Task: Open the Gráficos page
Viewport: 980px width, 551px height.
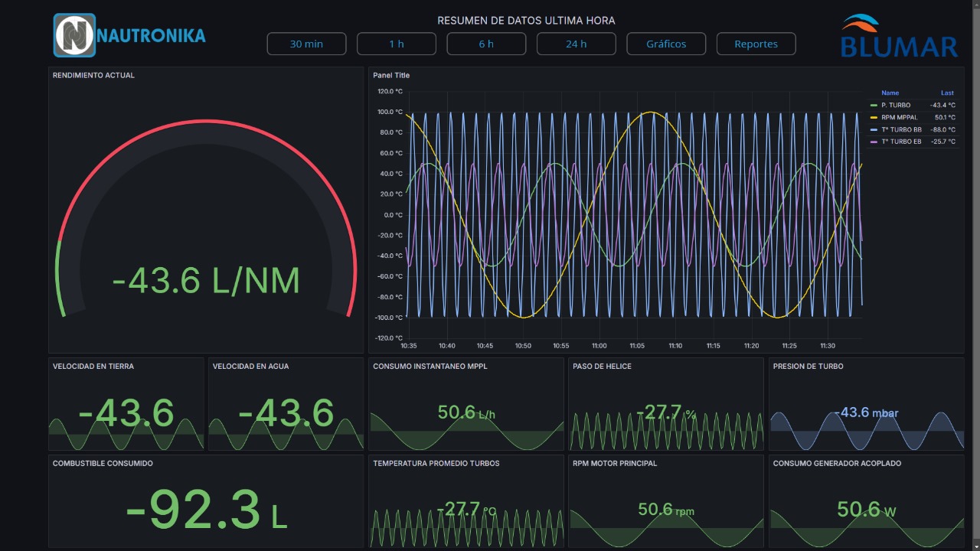Action: pos(666,44)
